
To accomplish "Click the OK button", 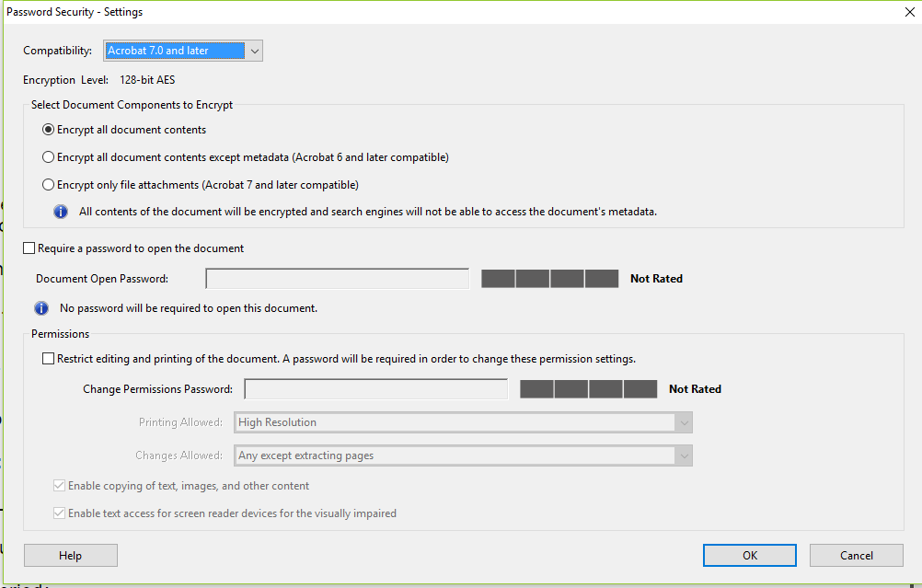I will (750, 555).
